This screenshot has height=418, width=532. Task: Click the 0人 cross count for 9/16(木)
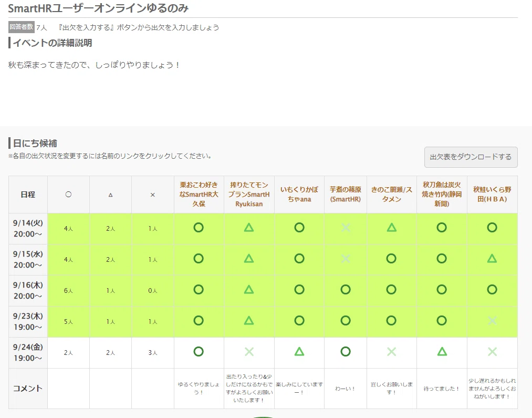pos(153,291)
